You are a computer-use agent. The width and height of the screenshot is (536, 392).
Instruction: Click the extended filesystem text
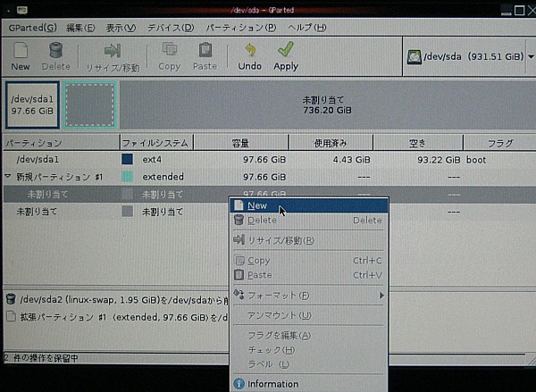tap(163, 177)
